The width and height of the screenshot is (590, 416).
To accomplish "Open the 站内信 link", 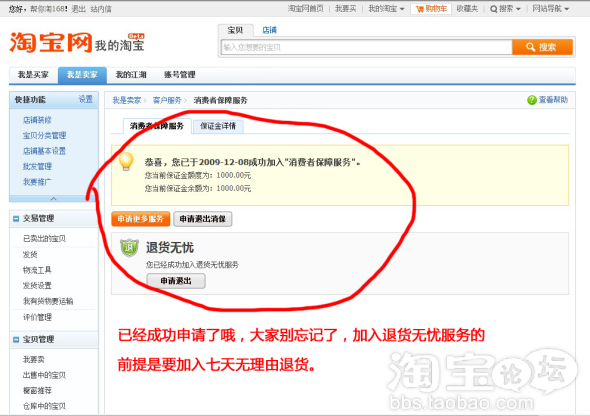I will [101, 9].
